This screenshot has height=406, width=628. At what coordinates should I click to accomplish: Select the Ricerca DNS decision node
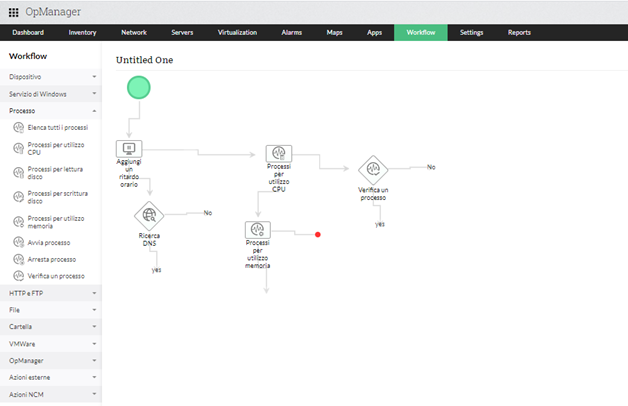[150, 213]
